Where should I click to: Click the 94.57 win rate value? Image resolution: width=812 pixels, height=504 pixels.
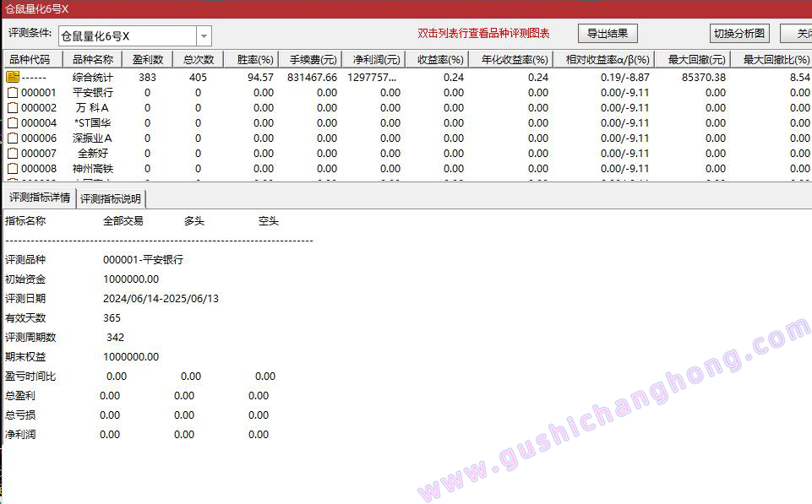click(x=260, y=77)
